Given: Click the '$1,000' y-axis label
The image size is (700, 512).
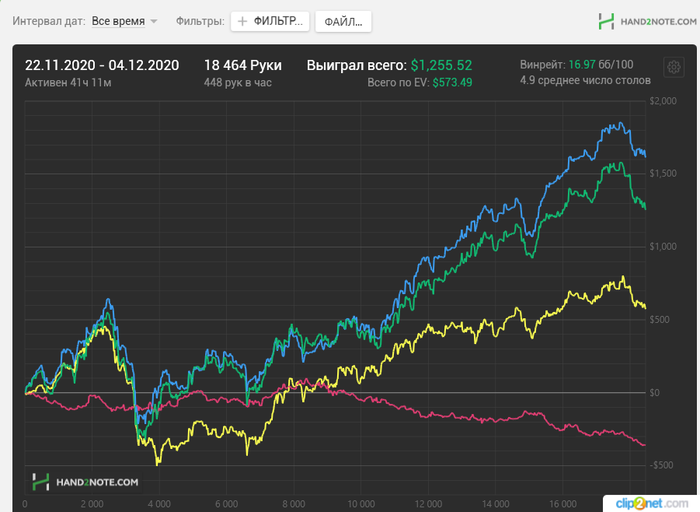Looking at the screenshot, I should pos(663,246).
